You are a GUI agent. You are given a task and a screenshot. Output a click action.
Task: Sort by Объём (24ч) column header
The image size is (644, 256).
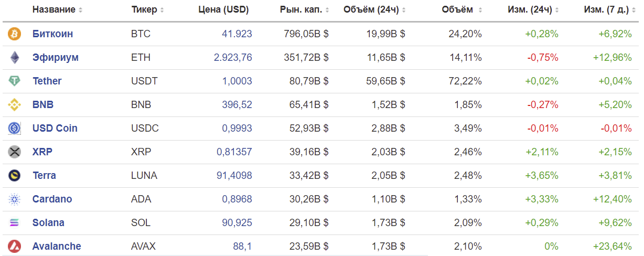coord(374,10)
